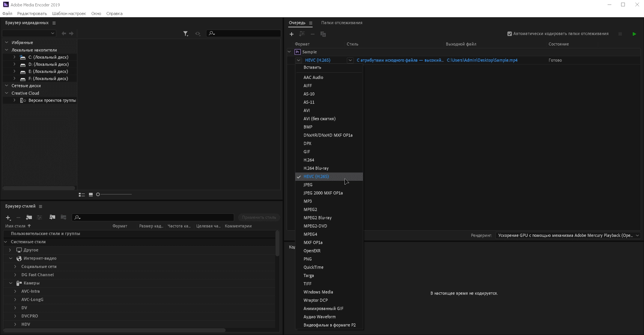Screen dimensions: 644x335
Task: Open the file type filter funnel icon
Action: point(185,34)
